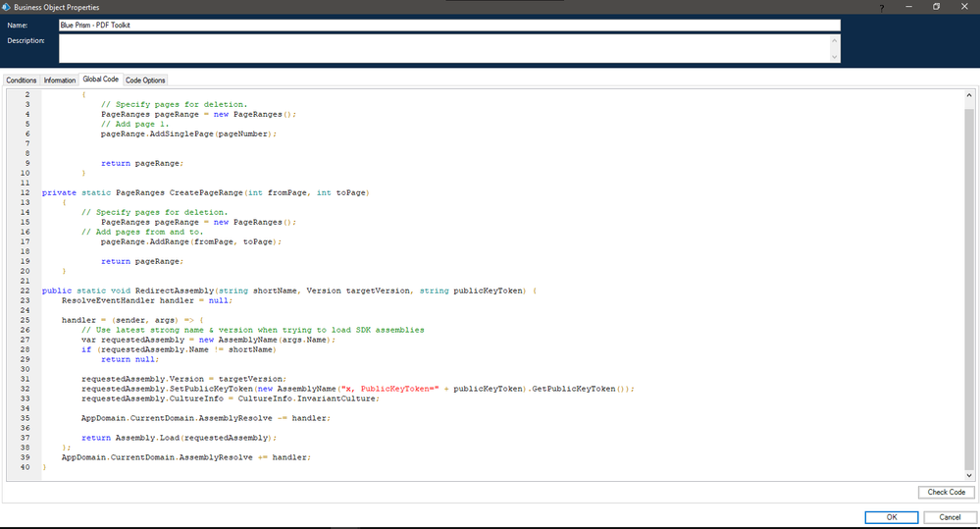
Task: Click the code editor scrollbar down arrow
Action: [970, 475]
